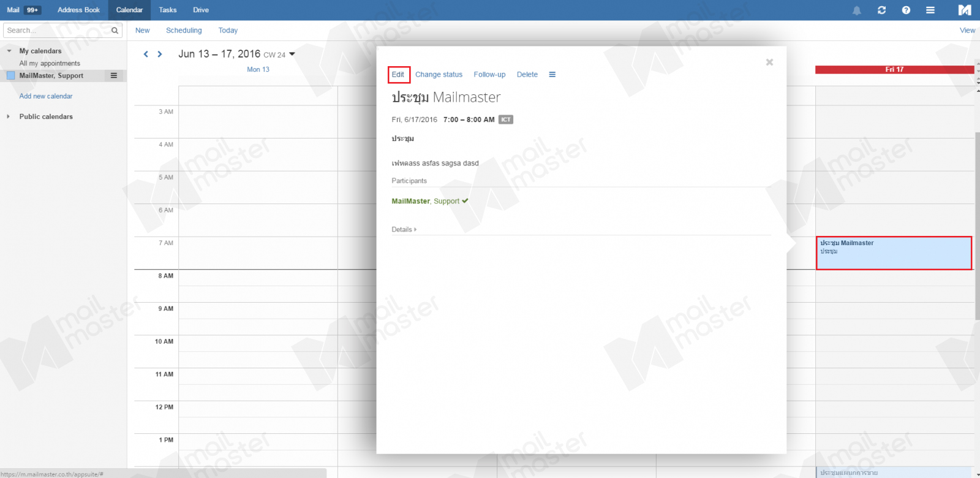Delete the appointment
980x478 pixels.
(527, 74)
